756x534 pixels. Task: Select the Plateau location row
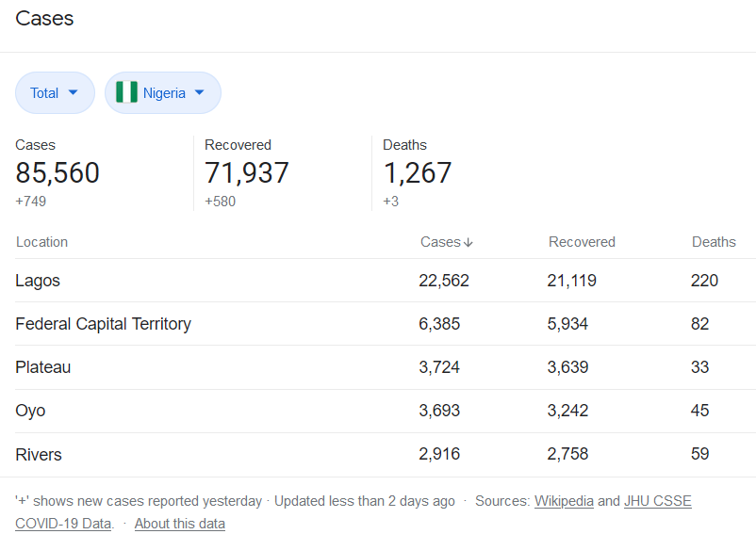coord(42,367)
